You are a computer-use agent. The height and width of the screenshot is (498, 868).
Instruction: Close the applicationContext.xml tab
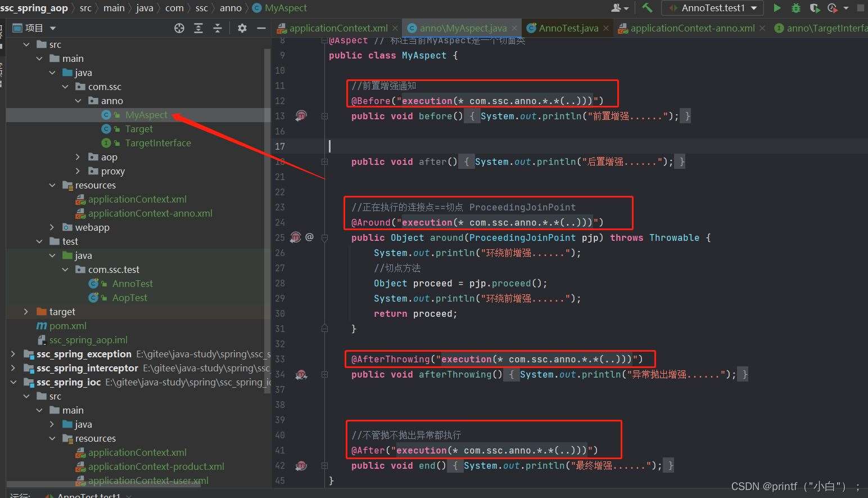(395, 28)
